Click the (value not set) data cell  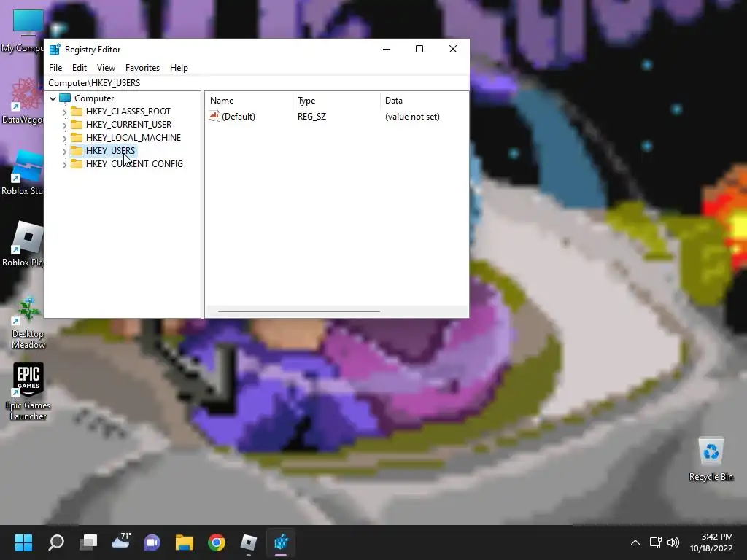[412, 117]
